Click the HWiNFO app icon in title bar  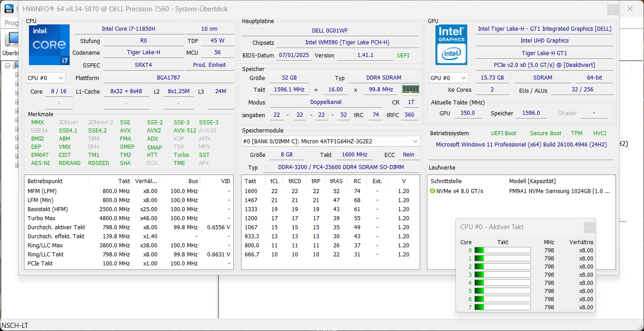(9, 9)
